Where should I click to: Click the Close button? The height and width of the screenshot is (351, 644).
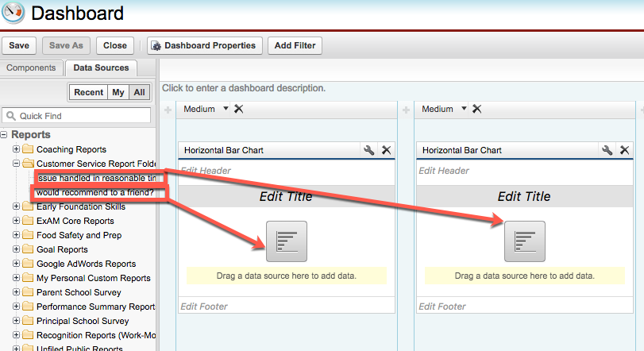[x=115, y=45]
